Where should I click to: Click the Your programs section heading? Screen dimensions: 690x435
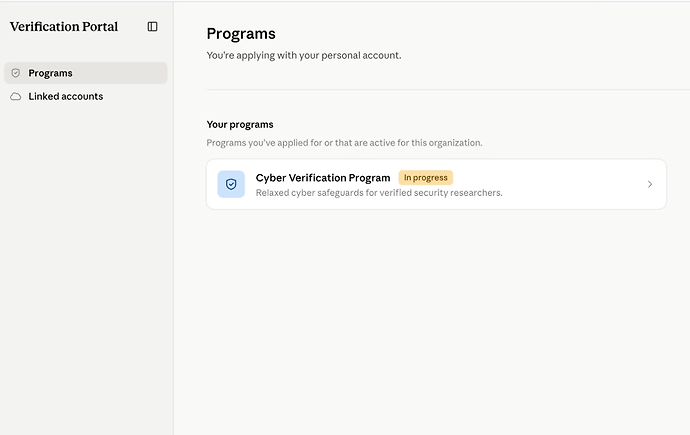tap(240, 124)
